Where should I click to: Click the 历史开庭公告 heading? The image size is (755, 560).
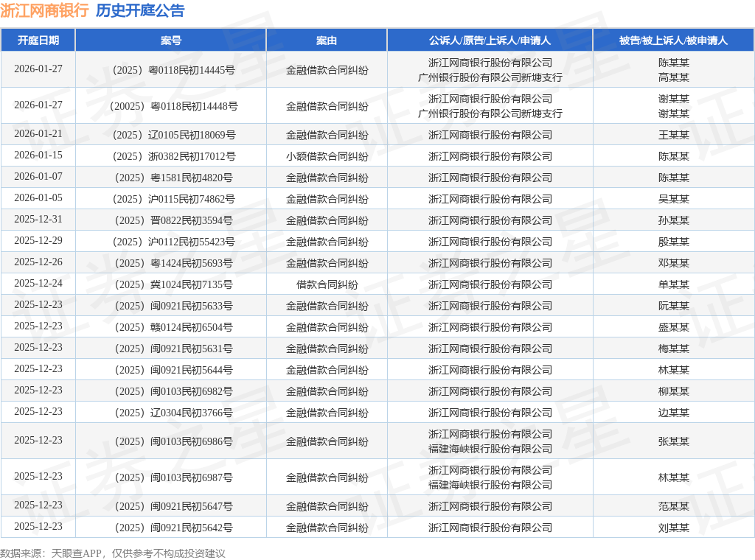139,10
